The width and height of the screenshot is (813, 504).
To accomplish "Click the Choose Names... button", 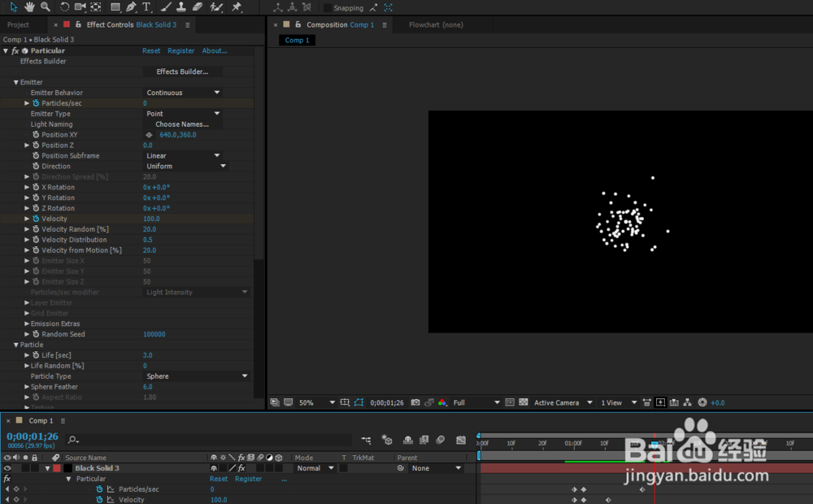I will [x=182, y=124].
